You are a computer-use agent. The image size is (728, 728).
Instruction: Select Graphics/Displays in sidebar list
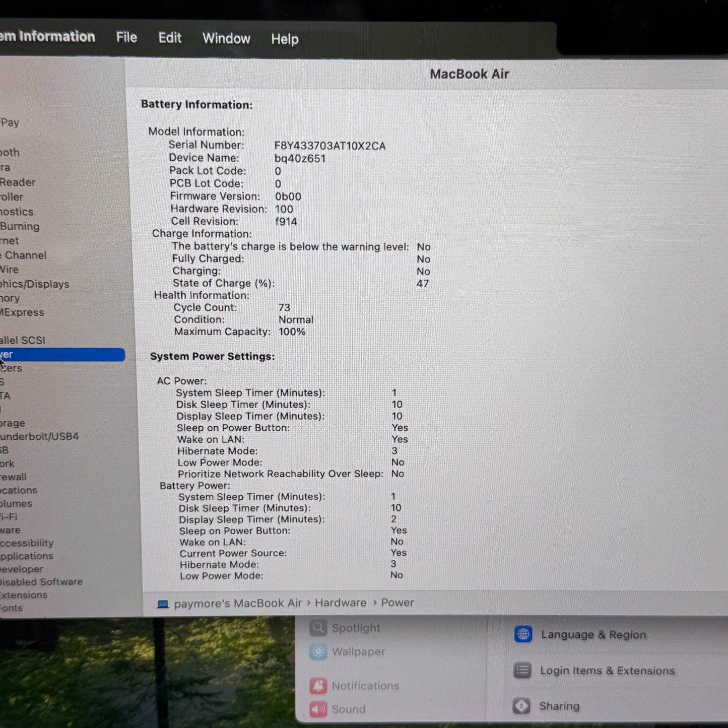tap(34, 284)
